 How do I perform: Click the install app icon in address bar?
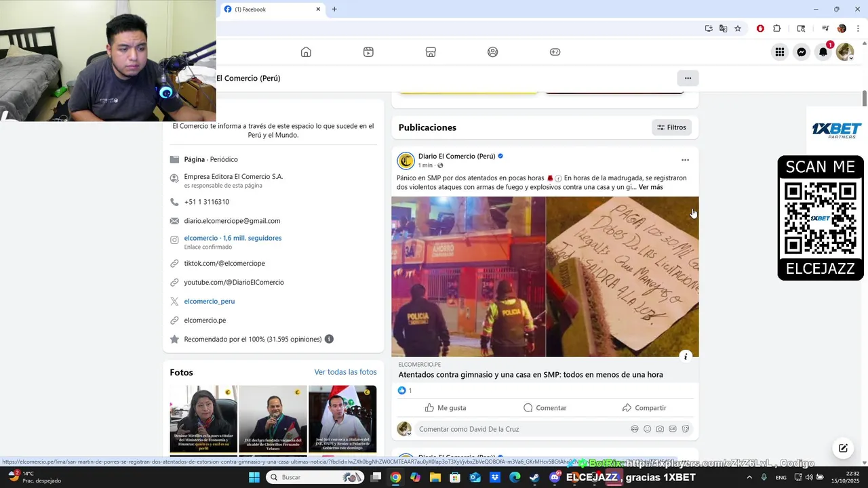(x=709, y=28)
